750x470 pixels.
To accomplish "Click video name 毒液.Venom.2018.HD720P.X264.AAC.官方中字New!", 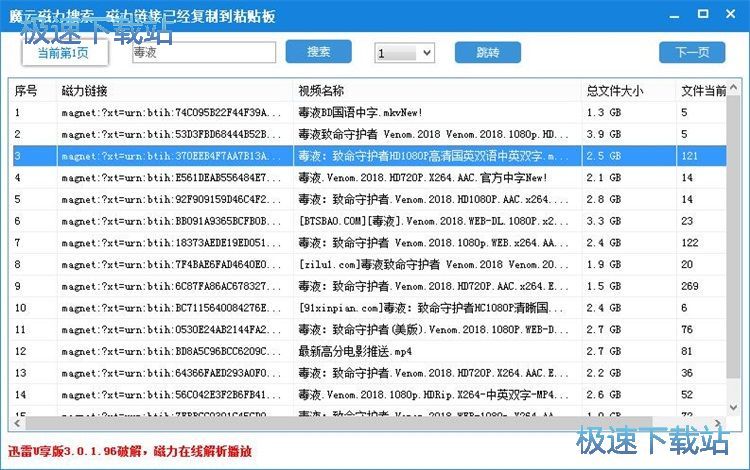I will point(422,178).
